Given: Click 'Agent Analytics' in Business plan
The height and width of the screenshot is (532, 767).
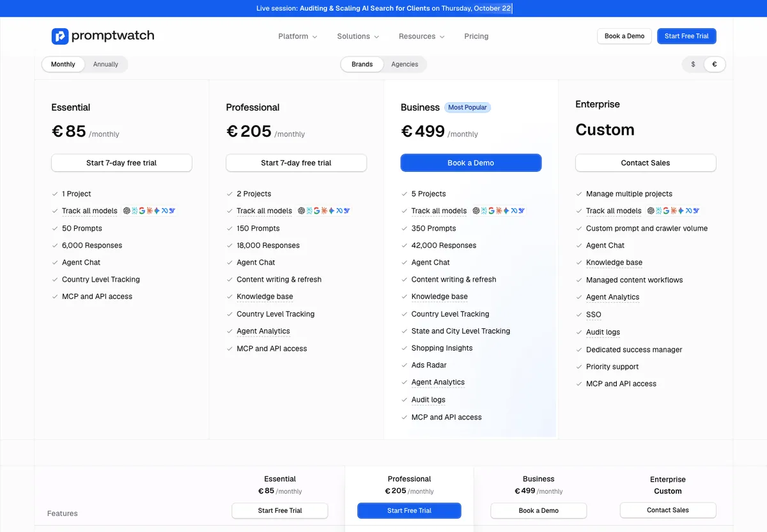Looking at the screenshot, I should pos(438,383).
